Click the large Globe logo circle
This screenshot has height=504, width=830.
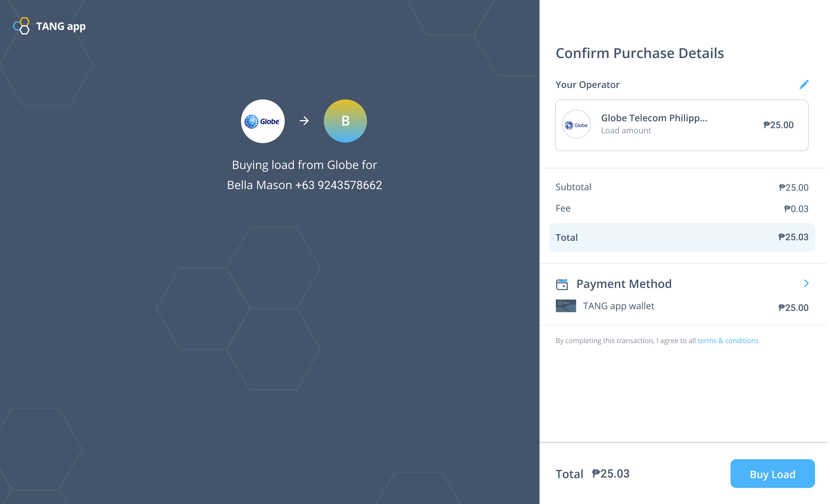point(263,121)
